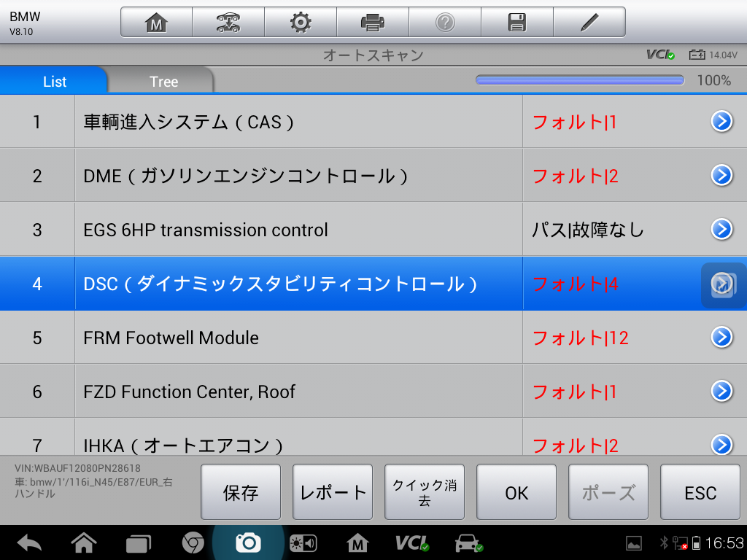This screenshot has height=560, width=747.
Task: Click status パス|故障なし for EGS
Action: pyautogui.click(x=588, y=230)
